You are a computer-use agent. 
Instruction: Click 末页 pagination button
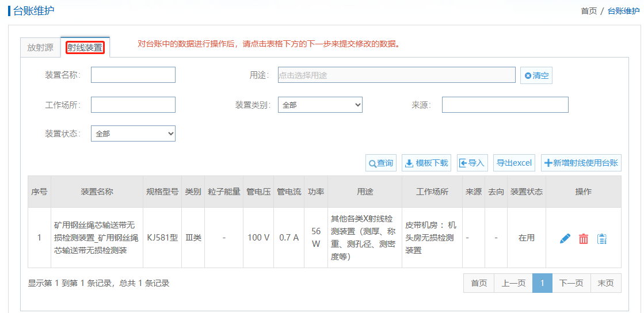coord(606,283)
